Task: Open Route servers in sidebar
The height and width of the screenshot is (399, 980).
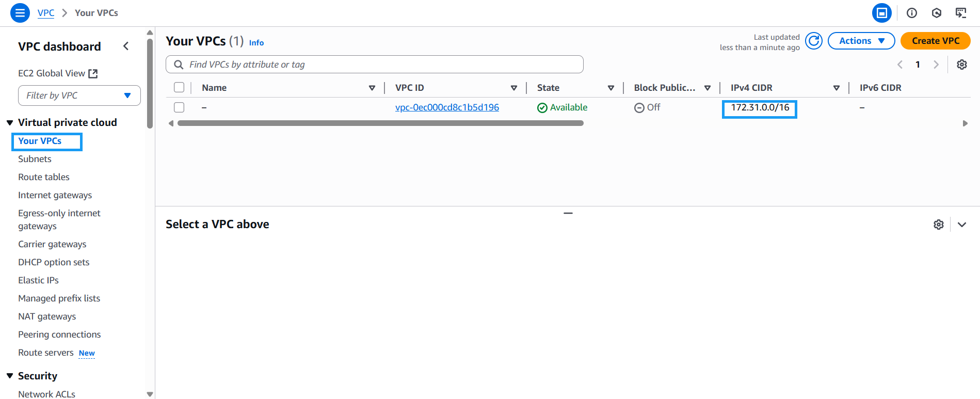Action: (46, 353)
